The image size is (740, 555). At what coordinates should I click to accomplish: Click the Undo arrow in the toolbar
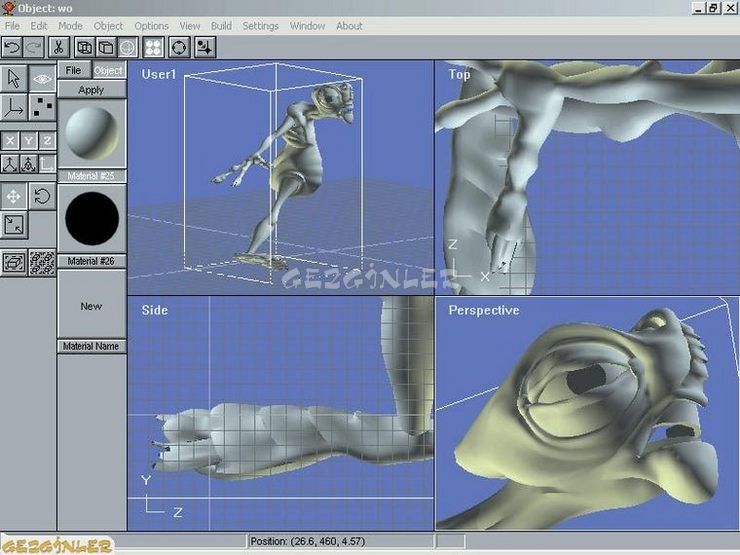(12, 47)
